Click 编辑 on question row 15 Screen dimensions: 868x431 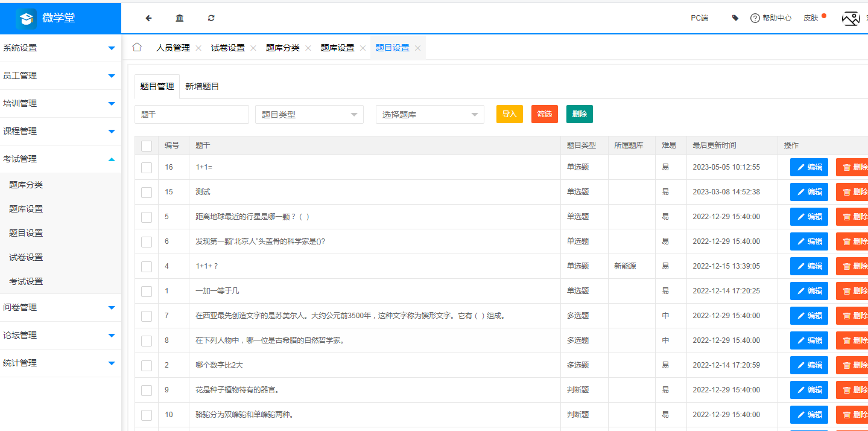[x=809, y=191]
